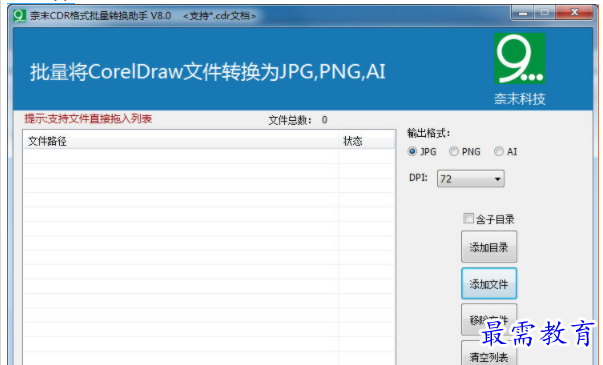Choose PNG as output format
Viewport: 603px width, 365px height.
tap(454, 152)
